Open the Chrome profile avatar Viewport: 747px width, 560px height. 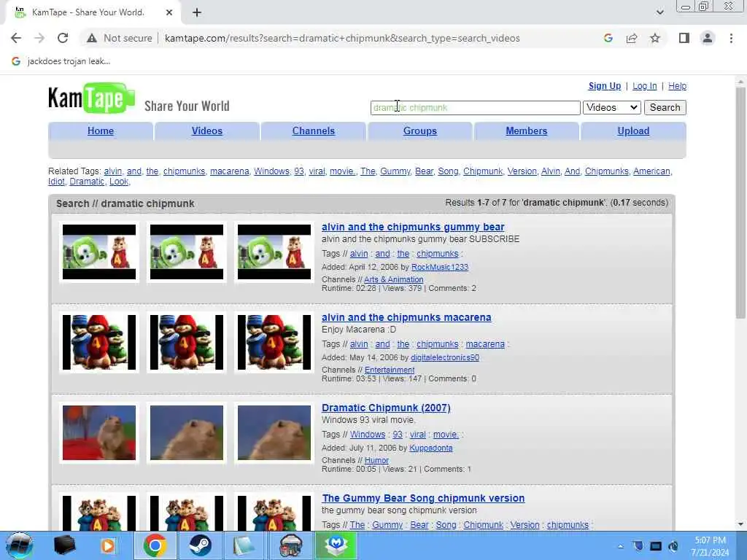(x=708, y=38)
